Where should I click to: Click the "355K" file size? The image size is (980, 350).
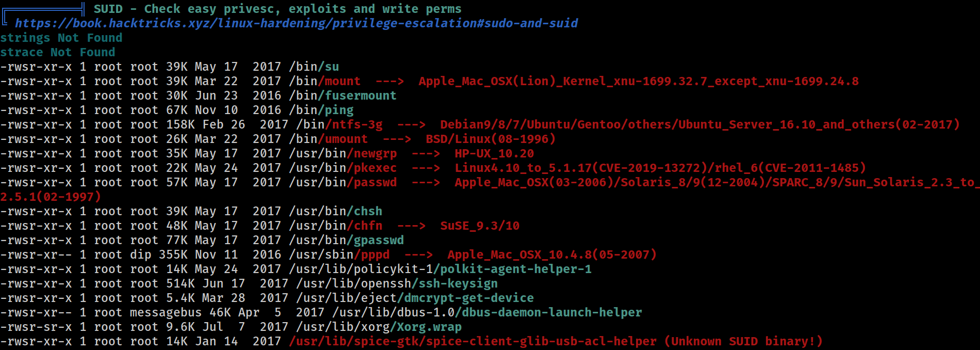pos(173,254)
